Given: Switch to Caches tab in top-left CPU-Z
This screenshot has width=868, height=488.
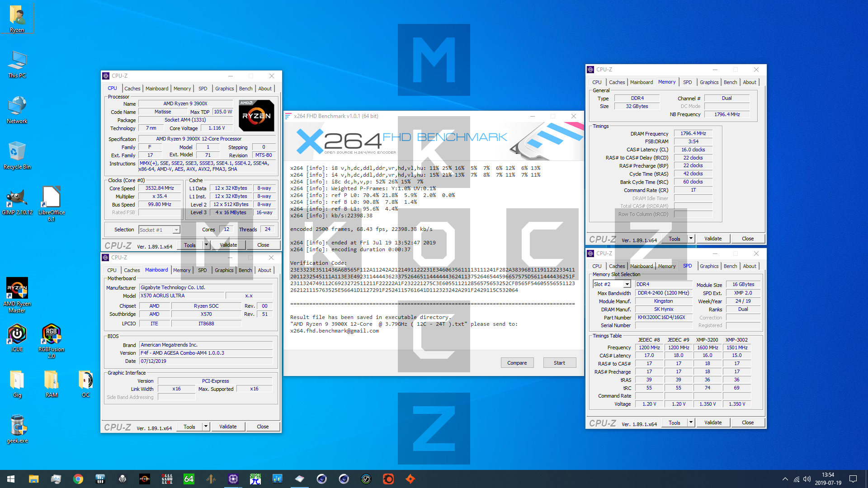Looking at the screenshot, I should tap(132, 89).
